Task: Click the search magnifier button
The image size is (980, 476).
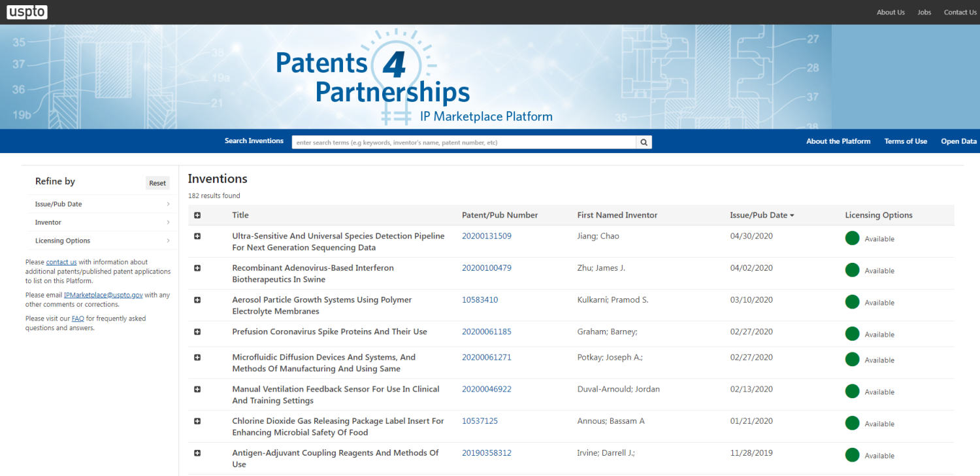Action: click(x=644, y=142)
